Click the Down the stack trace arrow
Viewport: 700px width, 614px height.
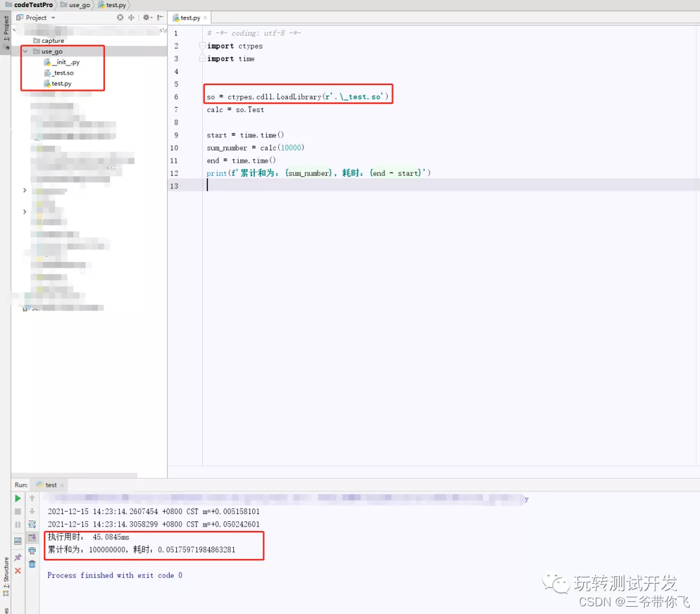[32, 512]
